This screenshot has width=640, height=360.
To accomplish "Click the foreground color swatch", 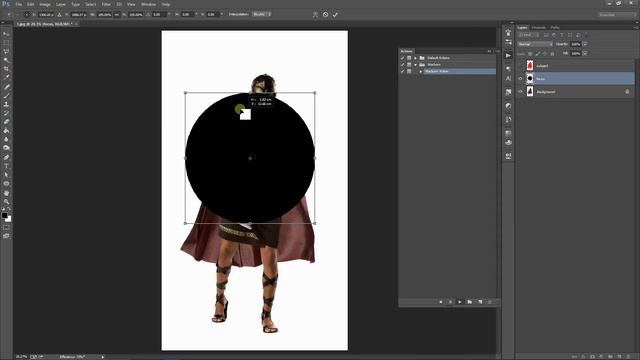I will pos(4,215).
